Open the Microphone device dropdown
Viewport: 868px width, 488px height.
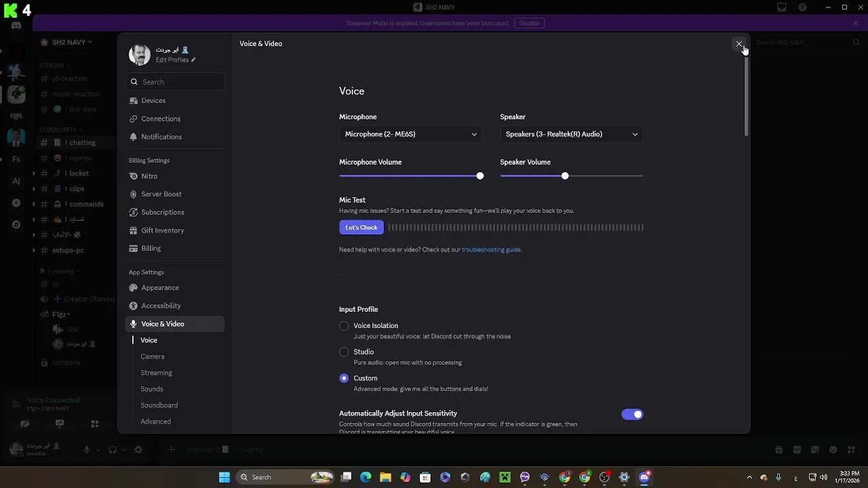point(410,134)
